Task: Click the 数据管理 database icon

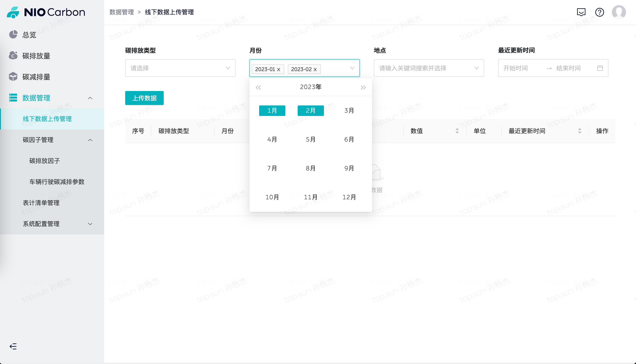Action: tap(13, 98)
